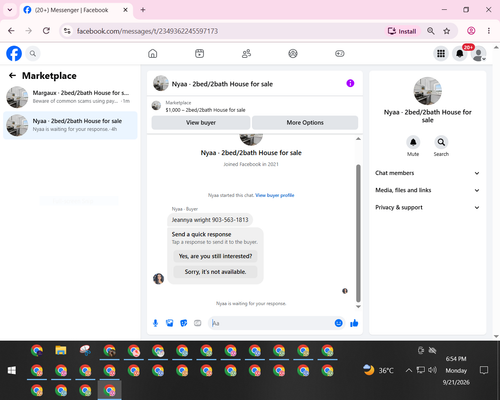Expand the Chat members section
The image size is (500, 400).
[427, 173]
